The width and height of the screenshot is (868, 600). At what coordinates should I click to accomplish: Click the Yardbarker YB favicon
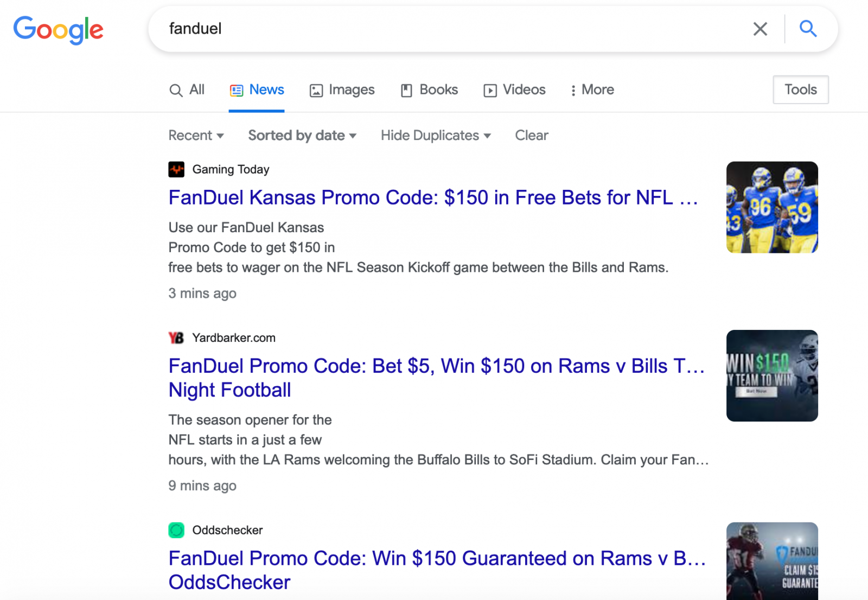click(176, 338)
